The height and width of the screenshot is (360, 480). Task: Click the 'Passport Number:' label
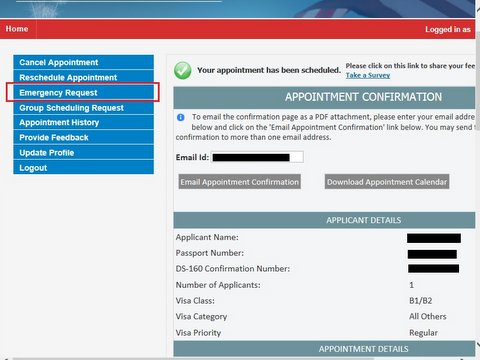[x=210, y=253]
